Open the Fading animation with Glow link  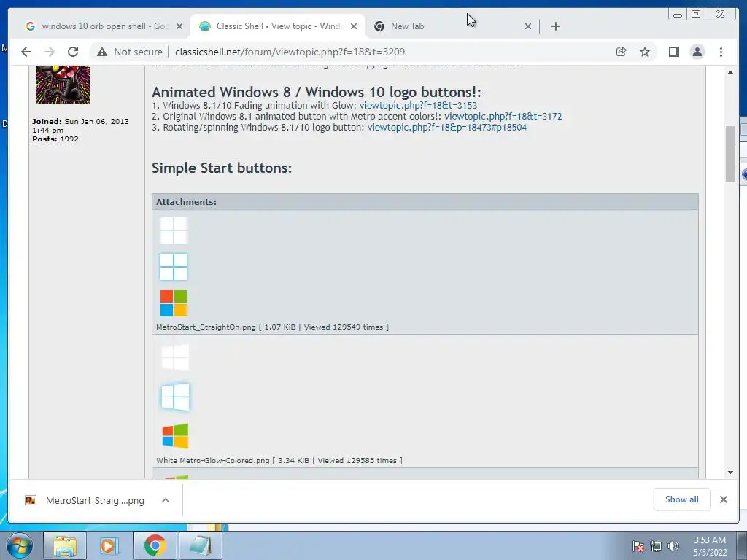418,105
